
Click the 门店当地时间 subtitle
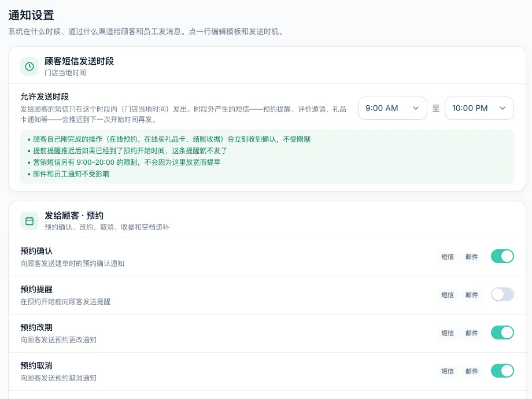tap(65, 73)
